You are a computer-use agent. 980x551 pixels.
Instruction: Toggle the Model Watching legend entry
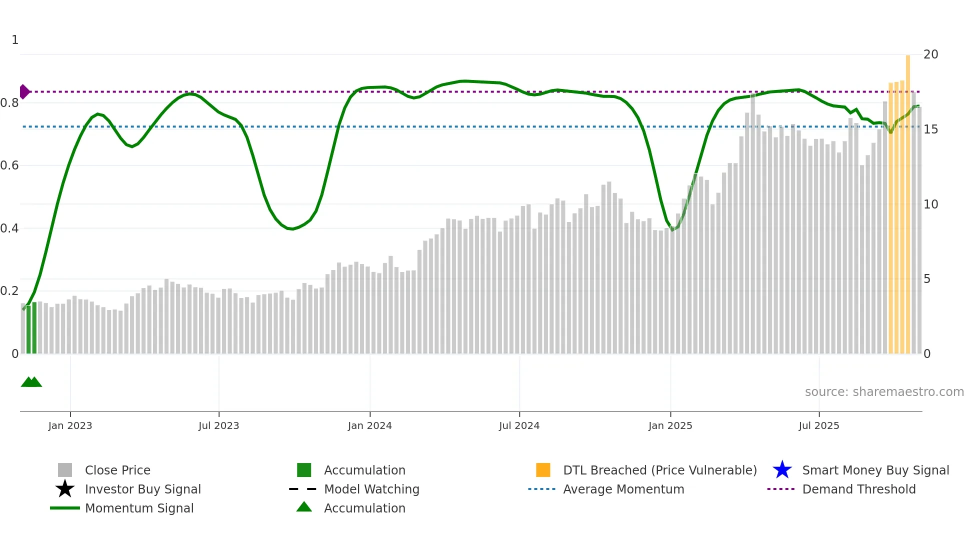371,489
